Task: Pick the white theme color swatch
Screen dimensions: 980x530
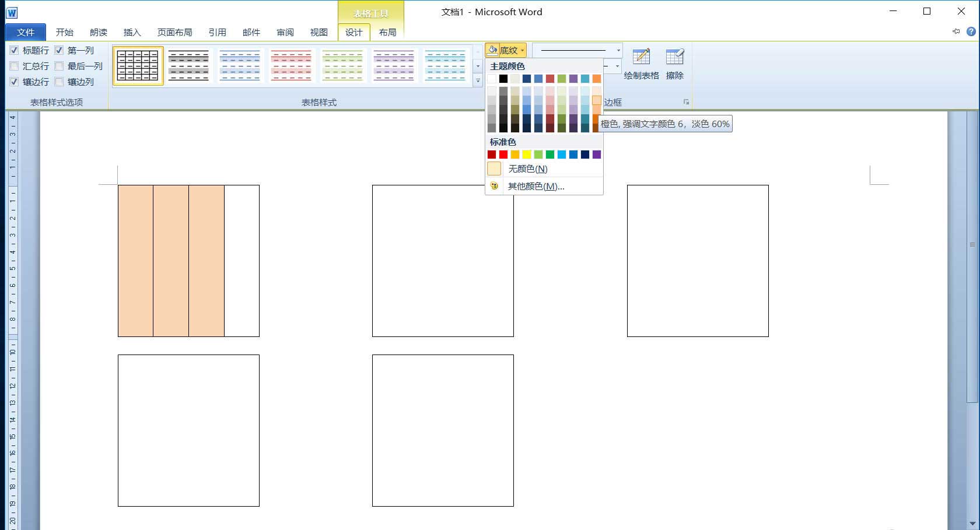Action: tap(492, 79)
